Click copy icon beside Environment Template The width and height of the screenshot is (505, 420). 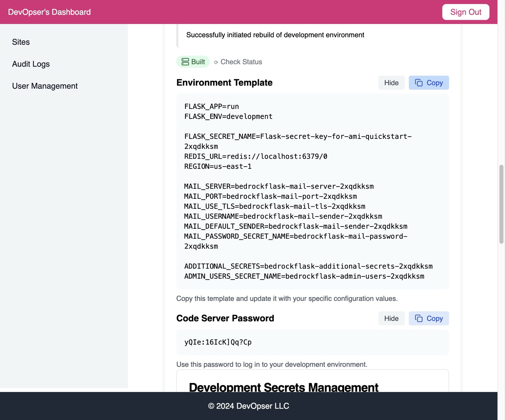pos(419,83)
